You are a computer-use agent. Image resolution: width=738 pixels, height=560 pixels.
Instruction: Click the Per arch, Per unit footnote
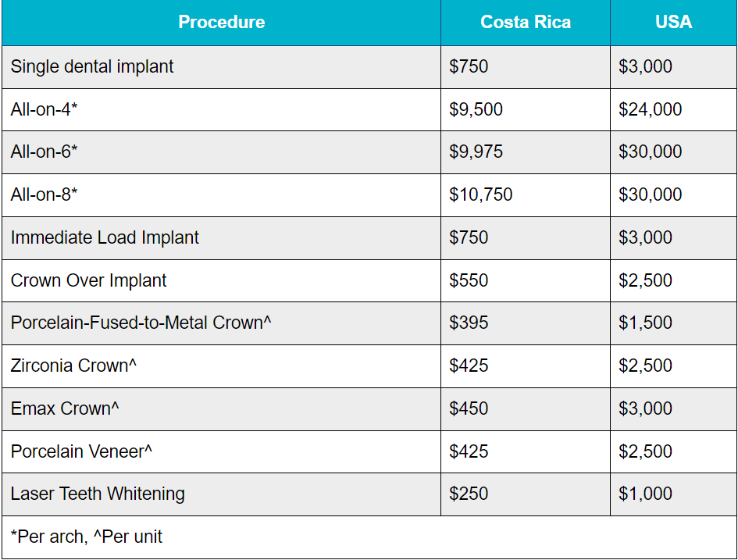87,537
